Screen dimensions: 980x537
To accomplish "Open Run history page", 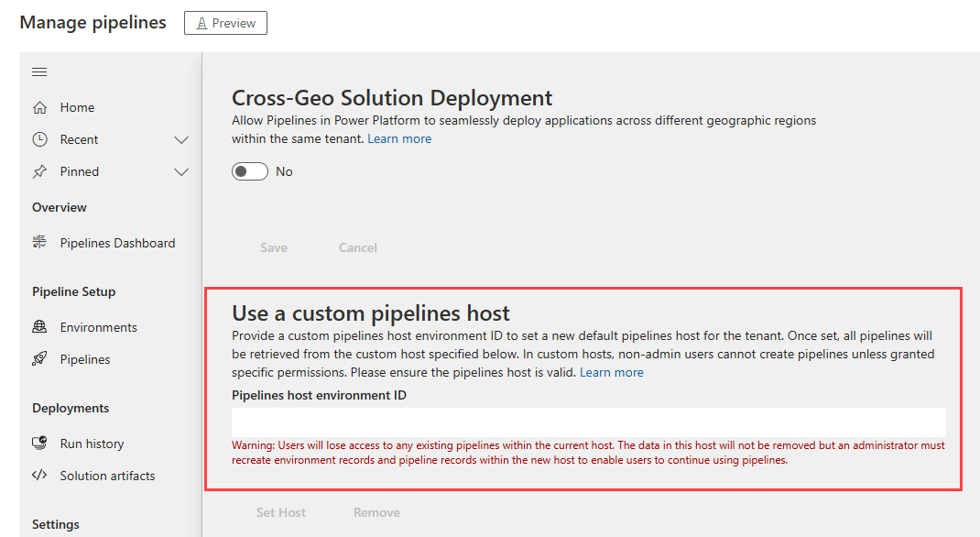I will pos(92,444).
